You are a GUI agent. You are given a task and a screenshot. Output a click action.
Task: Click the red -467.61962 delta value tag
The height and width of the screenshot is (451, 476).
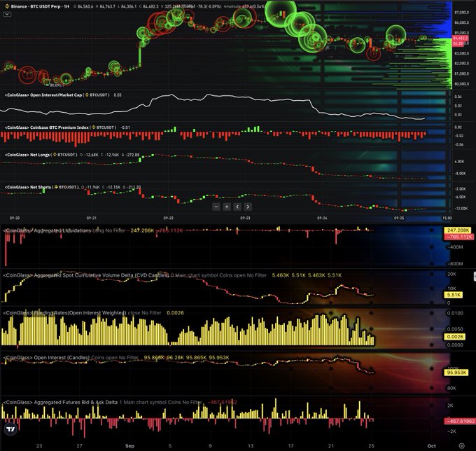coord(460,422)
